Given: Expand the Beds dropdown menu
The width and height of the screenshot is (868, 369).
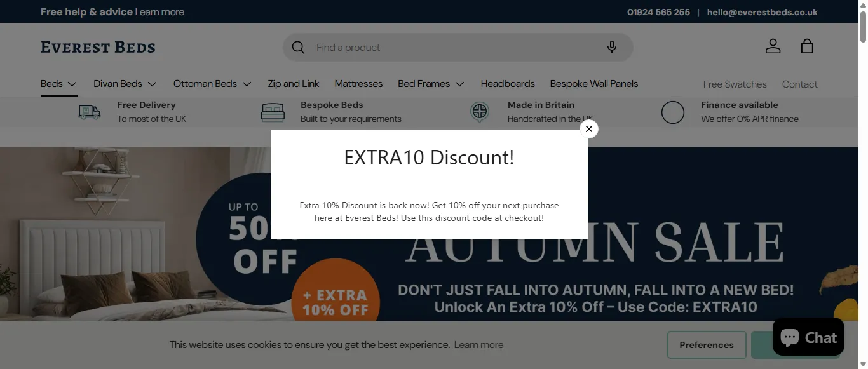Looking at the screenshot, I should 58,84.
